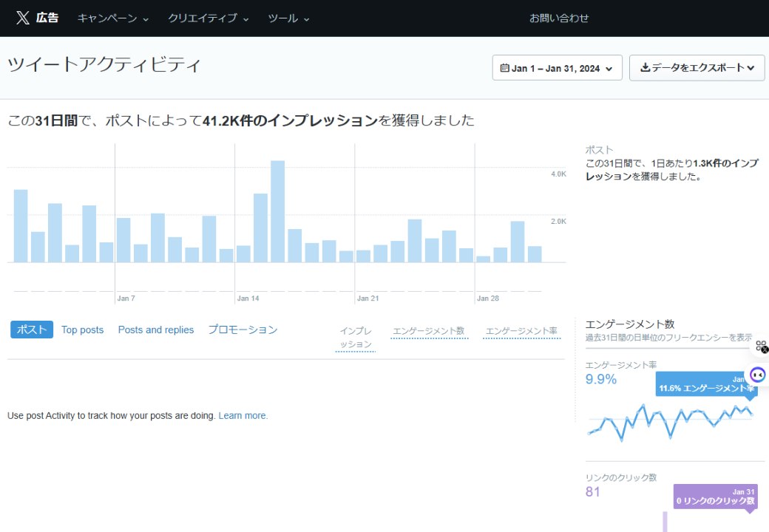Click the お問い合わせ link

[559, 18]
